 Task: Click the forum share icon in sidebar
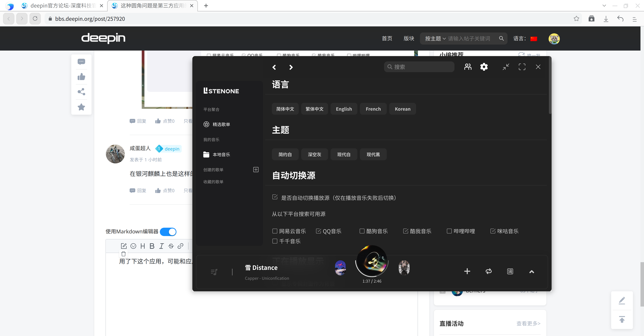point(81,92)
